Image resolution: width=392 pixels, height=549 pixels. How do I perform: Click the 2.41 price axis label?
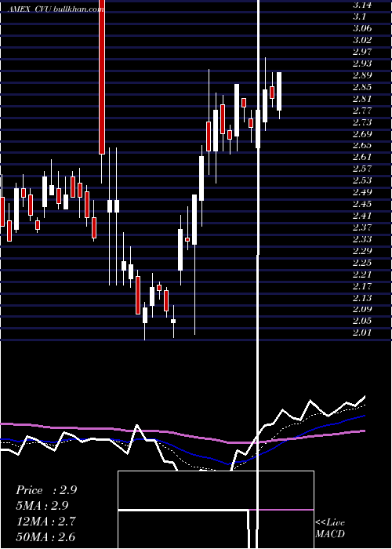tap(362, 216)
